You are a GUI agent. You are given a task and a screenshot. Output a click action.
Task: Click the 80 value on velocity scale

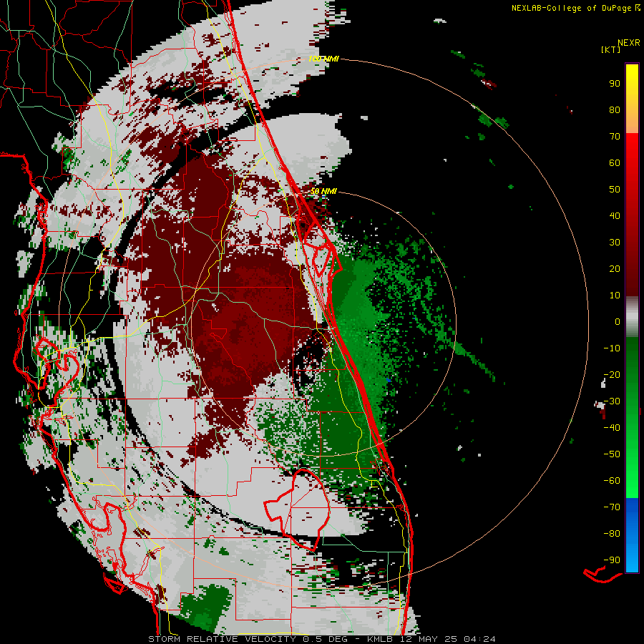[615, 109]
